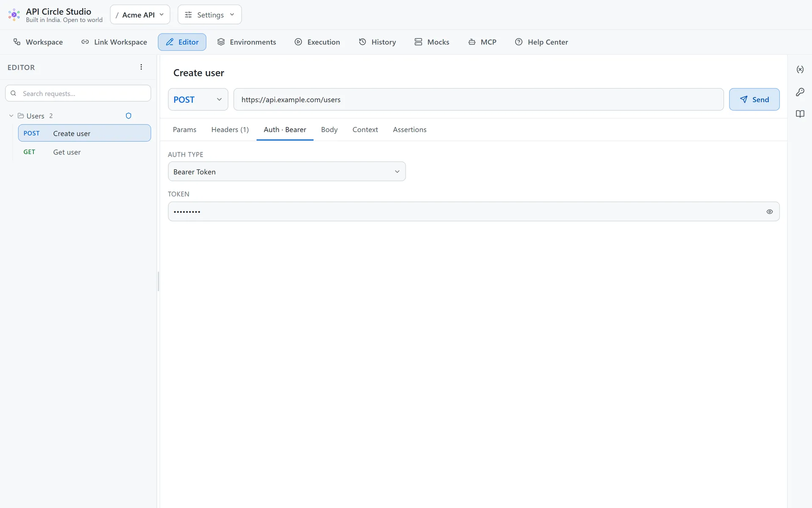Collapse the Users folder chevron
The height and width of the screenshot is (508, 812).
[11, 116]
